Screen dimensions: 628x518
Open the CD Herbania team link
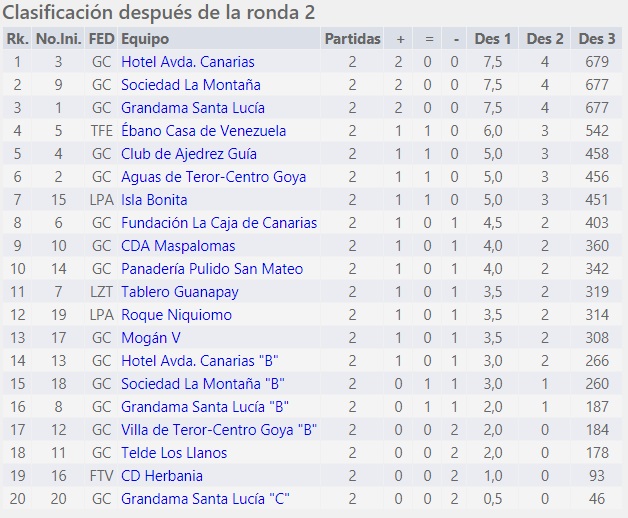tap(162, 476)
